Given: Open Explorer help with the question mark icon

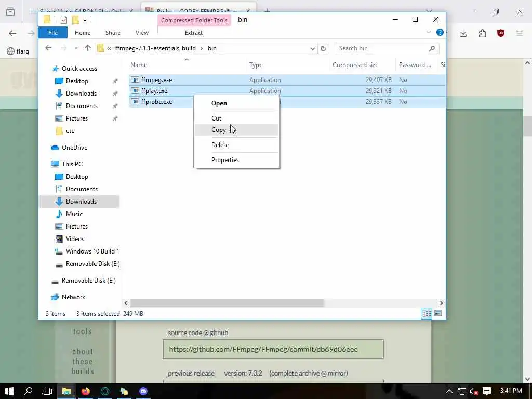Looking at the screenshot, I should 440,32.
